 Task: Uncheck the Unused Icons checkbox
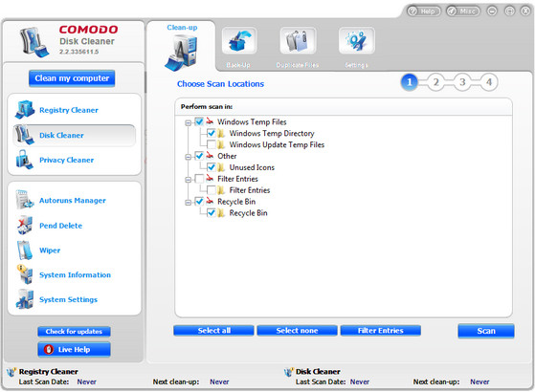[x=212, y=167]
